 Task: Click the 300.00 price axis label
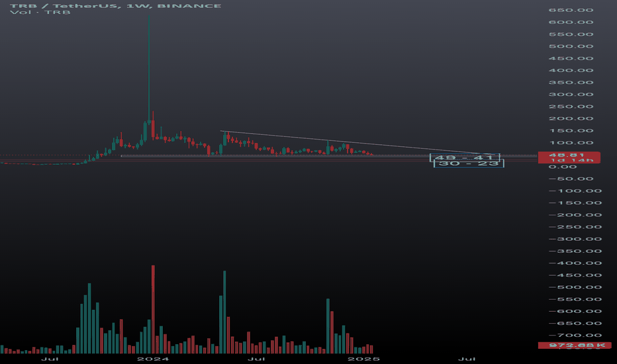[x=571, y=95]
